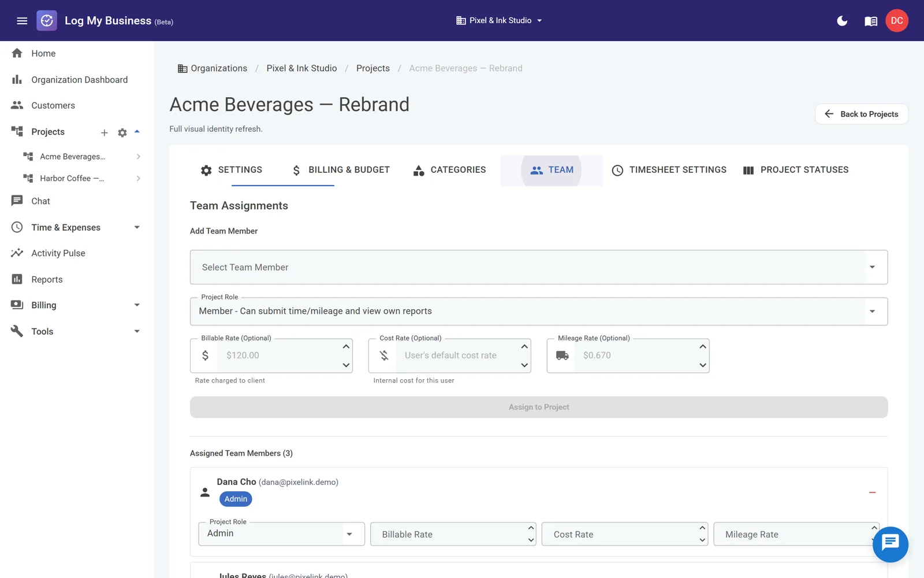
Task: Collapse the Projects sidebar section
Action: [x=137, y=132]
